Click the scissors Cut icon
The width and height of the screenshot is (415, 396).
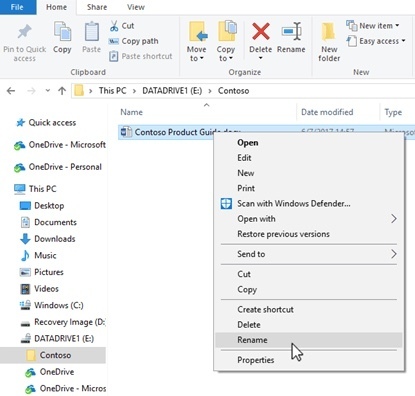pos(114,26)
